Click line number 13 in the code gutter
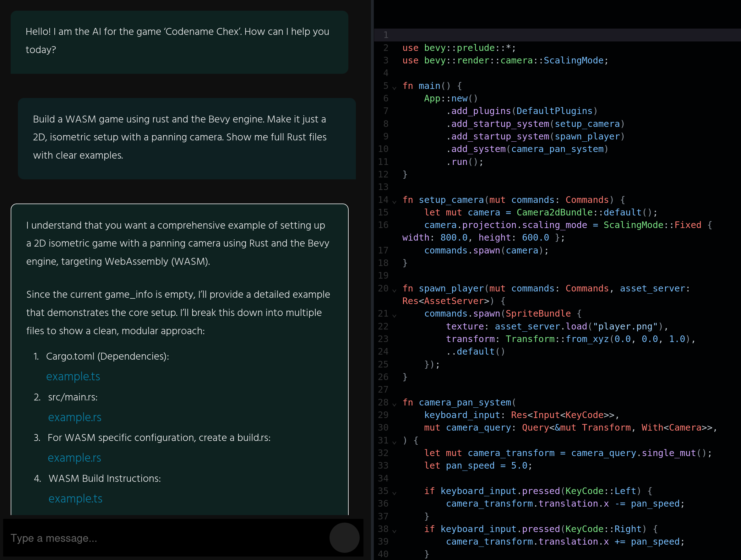This screenshot has width=741, height=560. click(x=383, y=187)
